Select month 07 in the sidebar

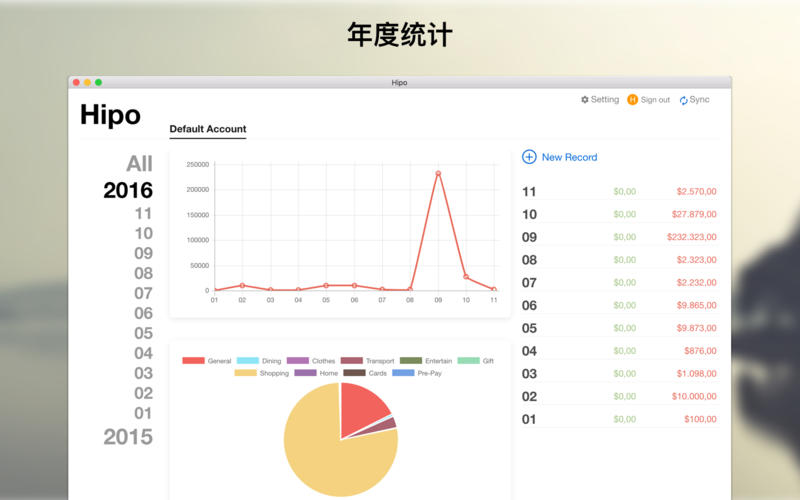[x=143, y=293]
